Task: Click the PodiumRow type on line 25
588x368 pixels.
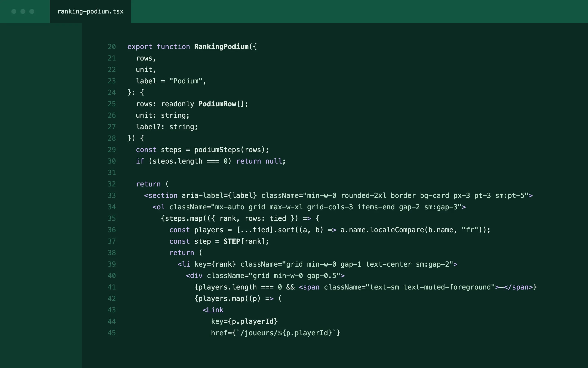Action: click(217, 104)
